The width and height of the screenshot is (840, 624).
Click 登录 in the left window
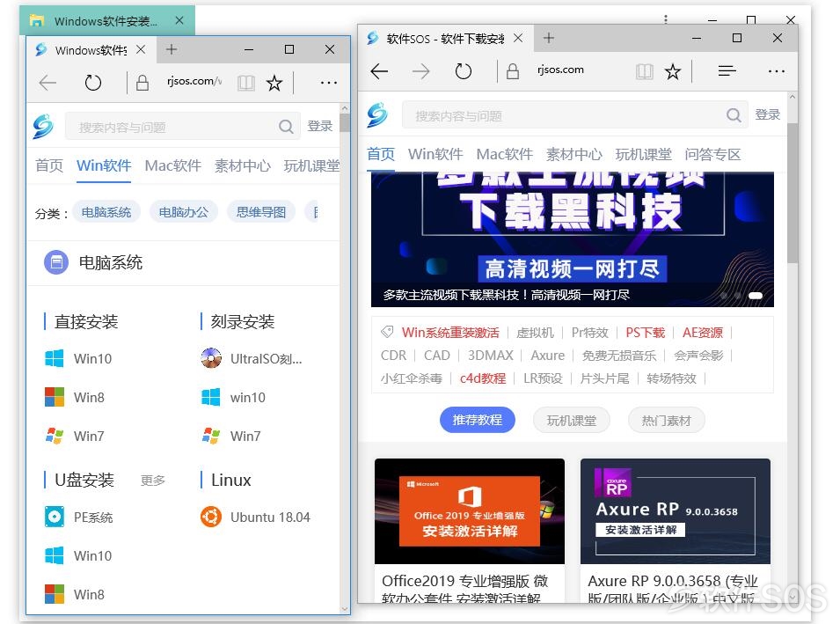(x=320, y=126)
